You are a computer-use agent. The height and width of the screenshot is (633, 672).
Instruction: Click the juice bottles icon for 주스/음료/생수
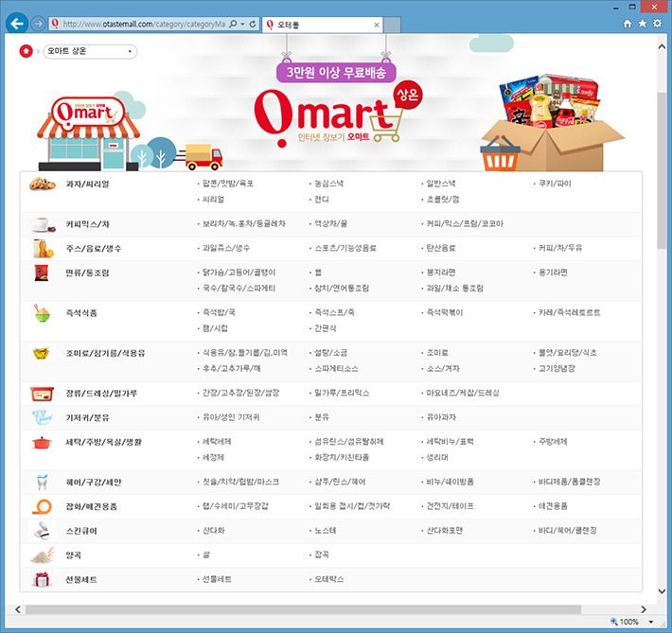pyautogui.click(x=43, y=249)
